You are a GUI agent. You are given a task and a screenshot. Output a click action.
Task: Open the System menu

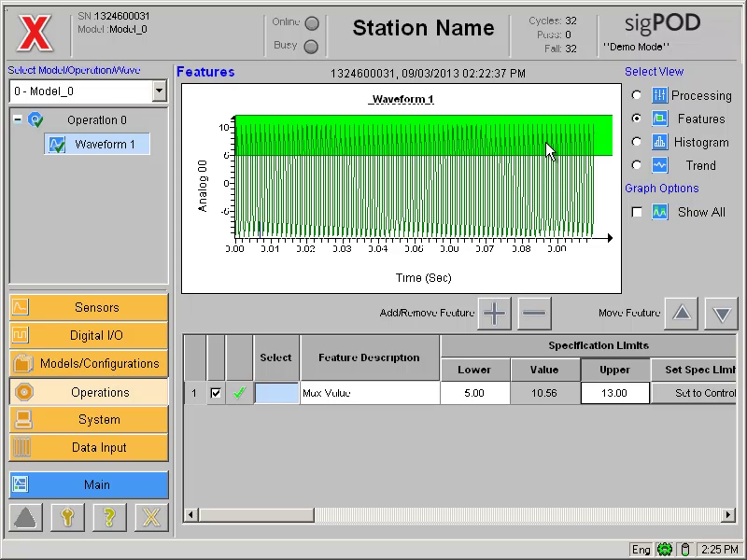(x=89, y=420)
